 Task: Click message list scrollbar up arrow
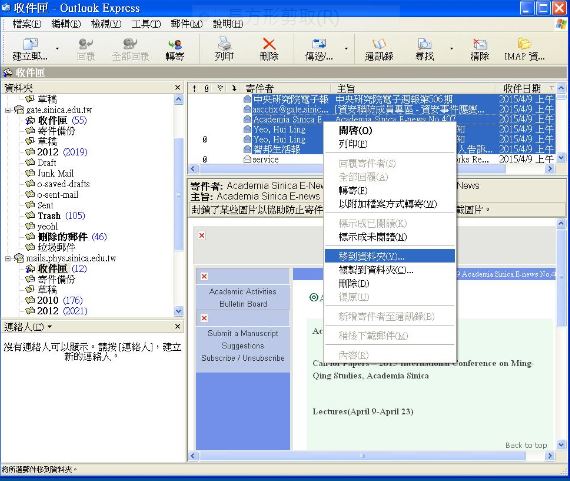(x=561, y=88)
